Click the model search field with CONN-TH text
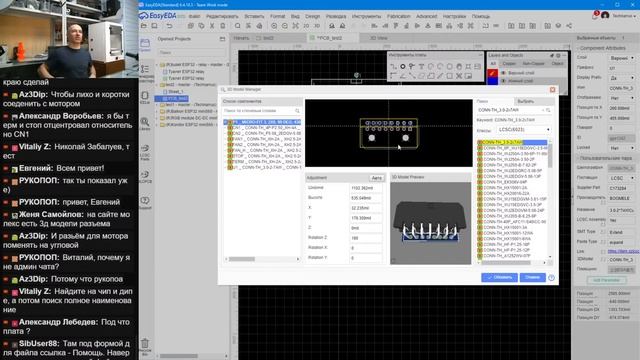 [510, 110]
